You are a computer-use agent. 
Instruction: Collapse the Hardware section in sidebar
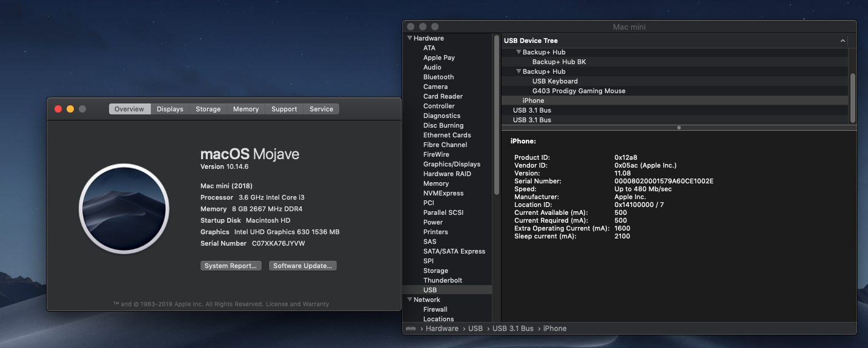(409, 38)
